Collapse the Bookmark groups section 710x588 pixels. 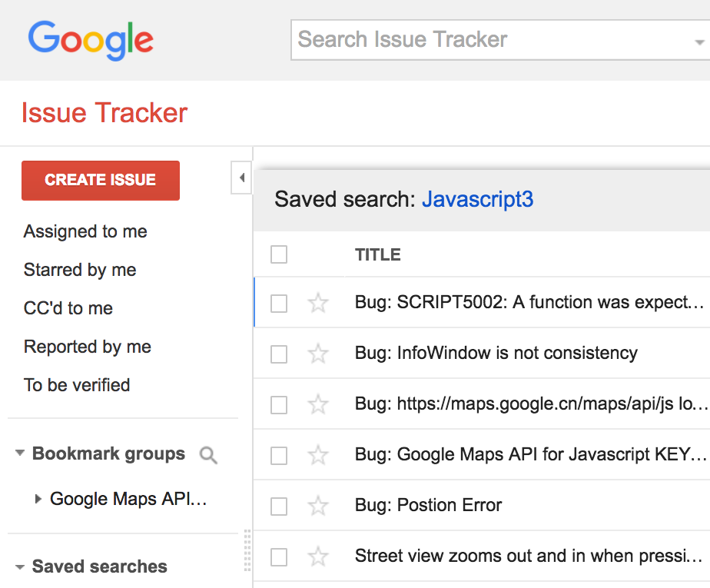point(19,453)
